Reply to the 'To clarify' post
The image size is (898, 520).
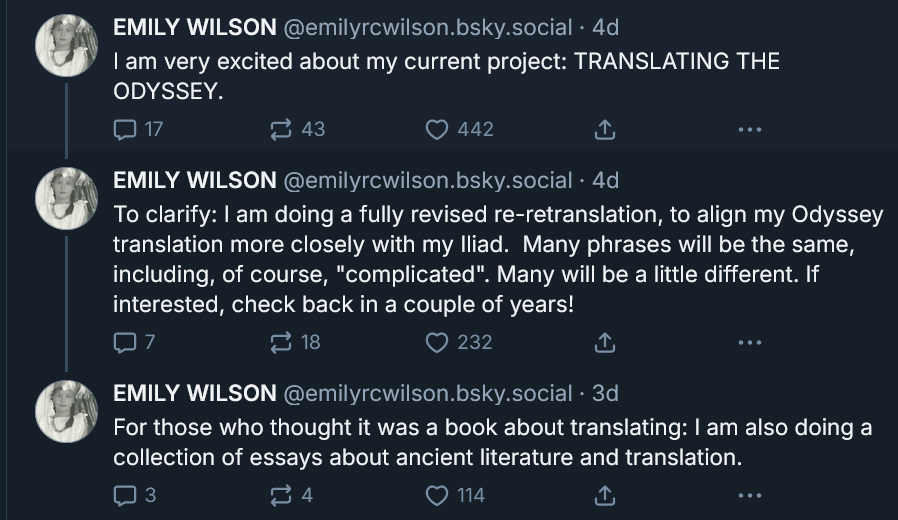[125, 342]
